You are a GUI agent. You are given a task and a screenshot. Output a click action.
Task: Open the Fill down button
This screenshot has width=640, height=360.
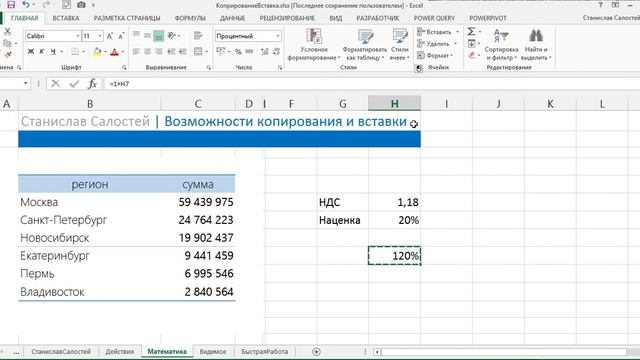[x=471, y=43]
